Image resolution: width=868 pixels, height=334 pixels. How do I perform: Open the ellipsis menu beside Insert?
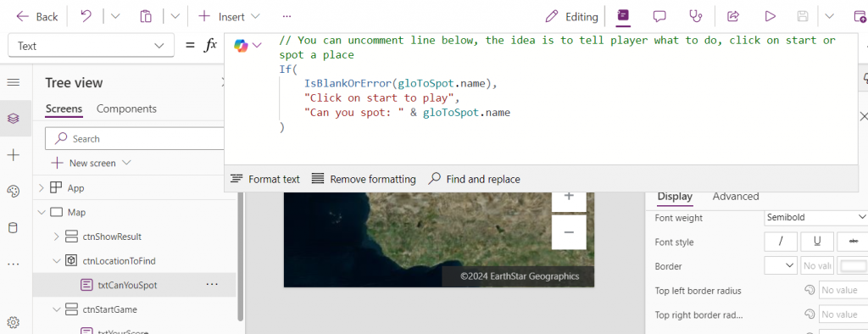[x=287, y=17]
